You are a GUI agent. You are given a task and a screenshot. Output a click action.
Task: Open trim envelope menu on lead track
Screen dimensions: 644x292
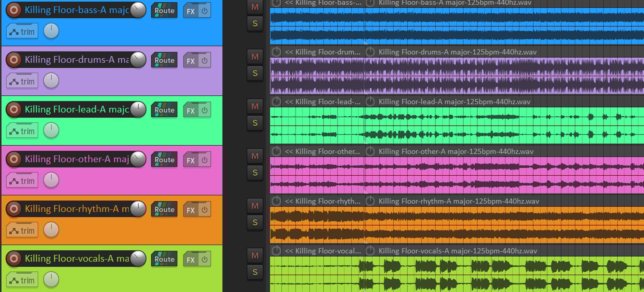point(22,131)
